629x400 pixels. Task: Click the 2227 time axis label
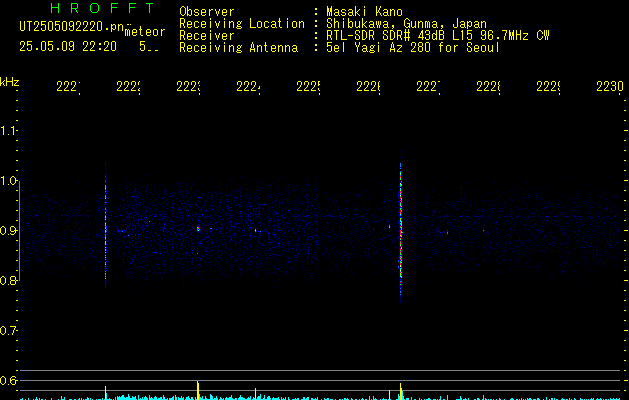428,86
